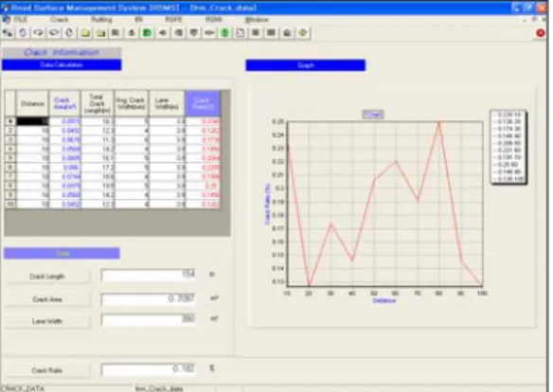The image size is (553, 392).
Task: Click the Distance axis label under the chart
Action: (x=384, y=301)
